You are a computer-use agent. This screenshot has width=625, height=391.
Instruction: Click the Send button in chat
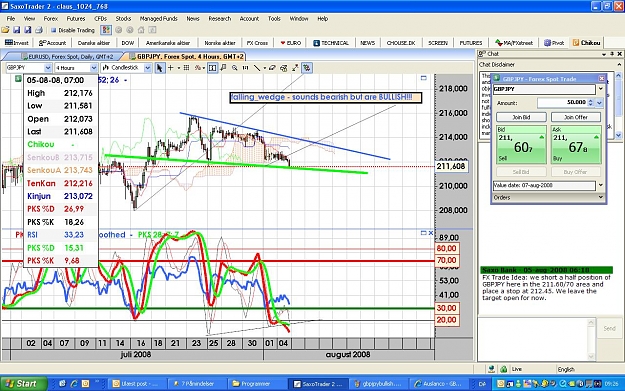click(609, 328)
